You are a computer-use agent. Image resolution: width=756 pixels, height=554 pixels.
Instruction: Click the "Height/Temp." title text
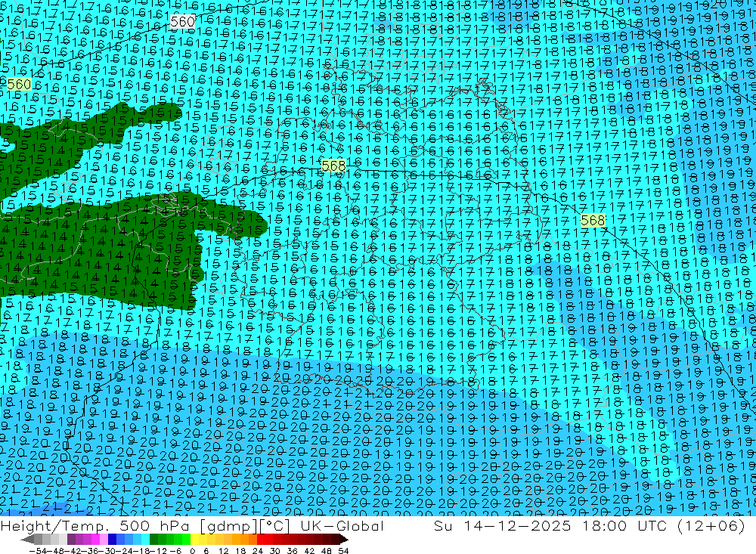click(x=53, y=526)
